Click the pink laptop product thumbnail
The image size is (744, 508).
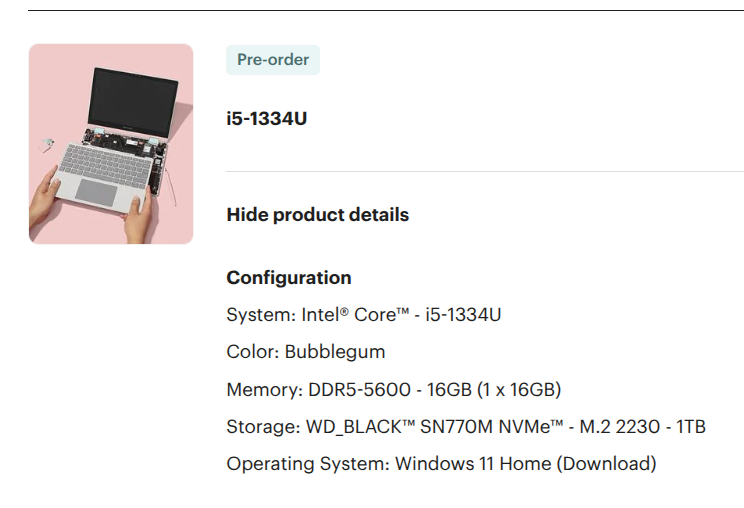111,144
